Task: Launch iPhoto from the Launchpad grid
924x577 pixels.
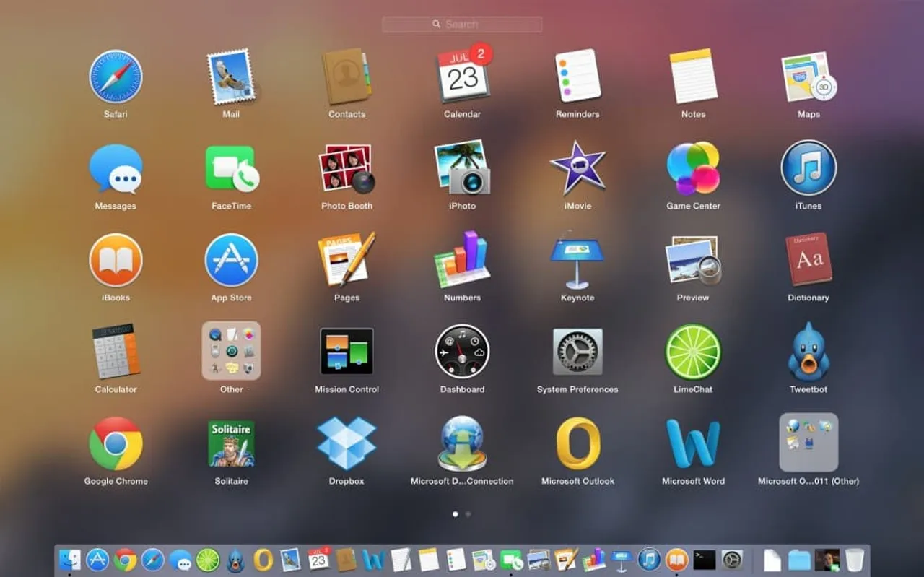Action: [462, 168]
